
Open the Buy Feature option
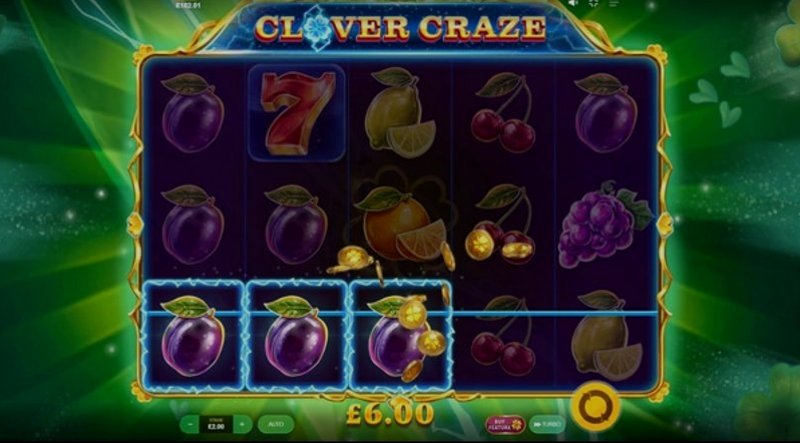(x=505, y=425)
